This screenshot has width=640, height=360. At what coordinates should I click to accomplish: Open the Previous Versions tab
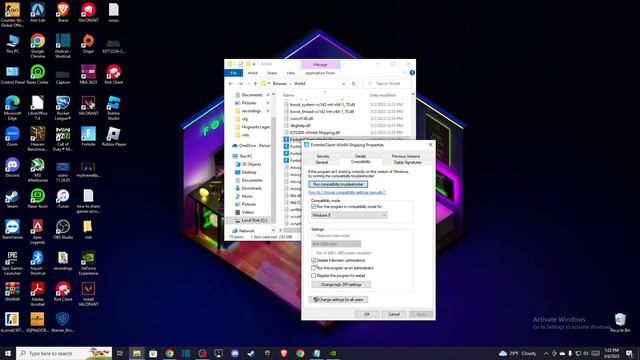(406, 156)
